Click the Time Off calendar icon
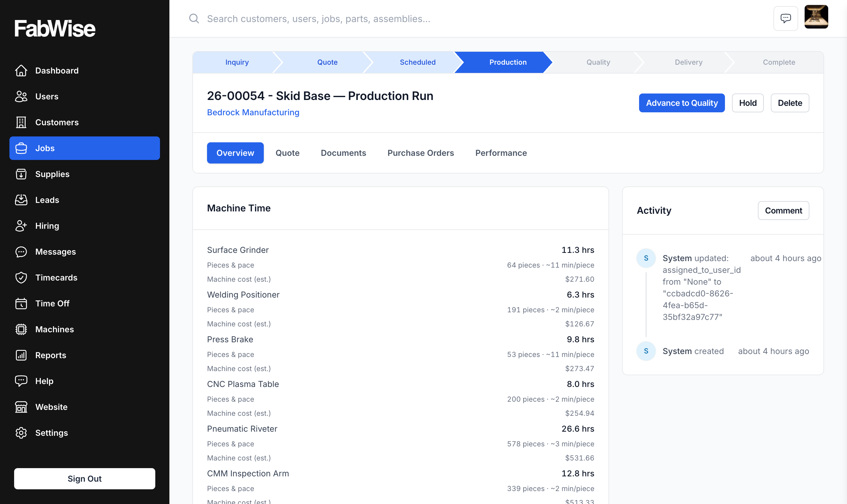 [x=21, y=303]
